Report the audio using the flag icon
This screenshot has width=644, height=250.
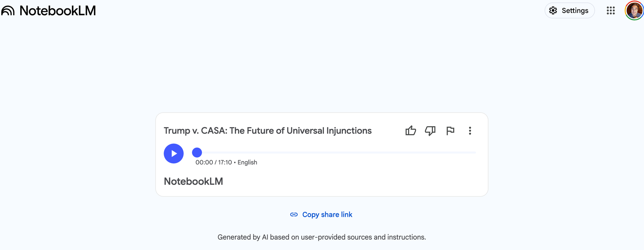[x=450, y=131]
